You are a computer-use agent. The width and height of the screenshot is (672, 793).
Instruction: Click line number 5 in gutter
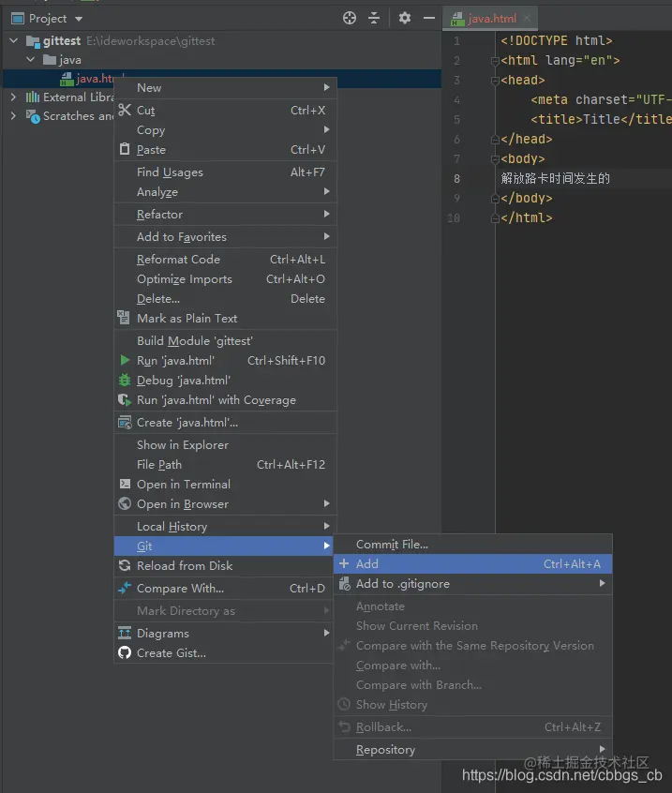456,119
